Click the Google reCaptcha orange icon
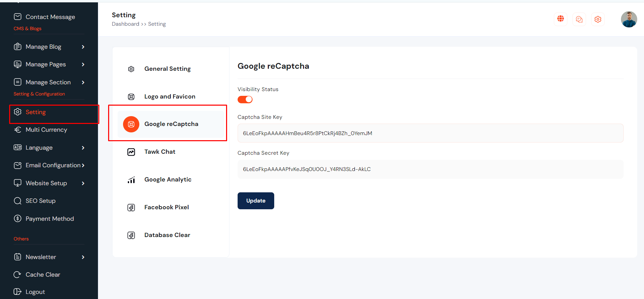The height and width of the screenshot is (299, 644). pyautogui.click(x=131, y=124)
